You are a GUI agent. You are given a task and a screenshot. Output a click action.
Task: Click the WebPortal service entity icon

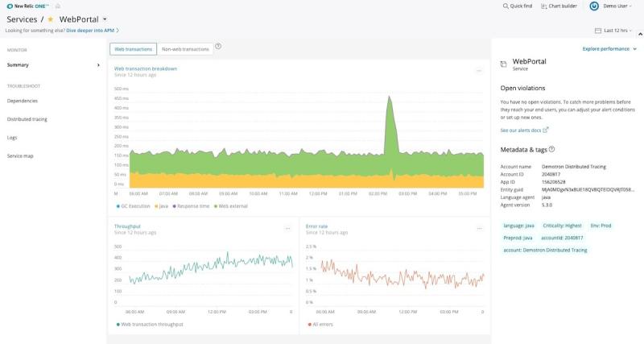coord(504,64)
